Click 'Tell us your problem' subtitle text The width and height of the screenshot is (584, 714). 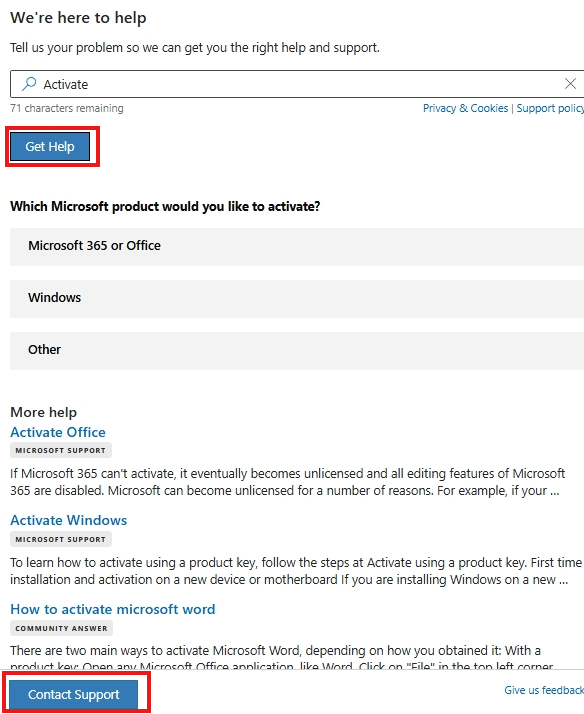click(x=195, y=48)
